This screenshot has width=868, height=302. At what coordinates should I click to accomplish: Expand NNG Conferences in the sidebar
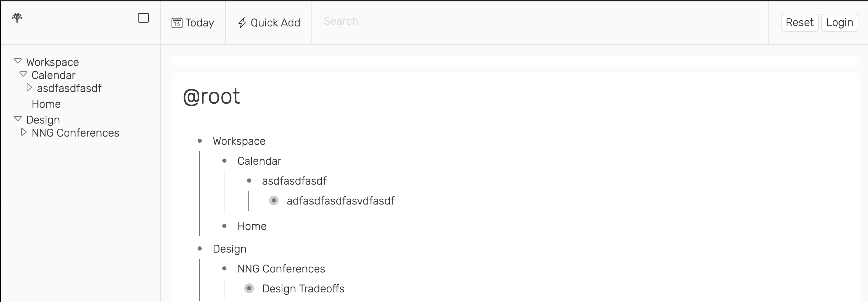click(x=24, y=132)
